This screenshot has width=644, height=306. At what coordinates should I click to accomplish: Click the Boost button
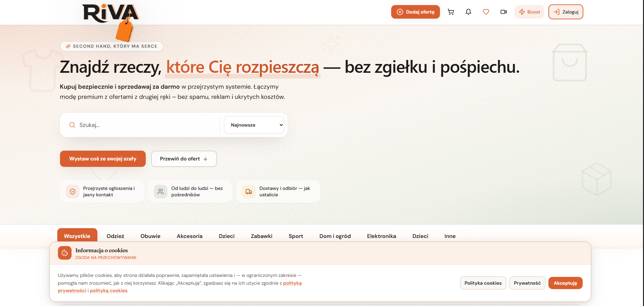[529, 12]
